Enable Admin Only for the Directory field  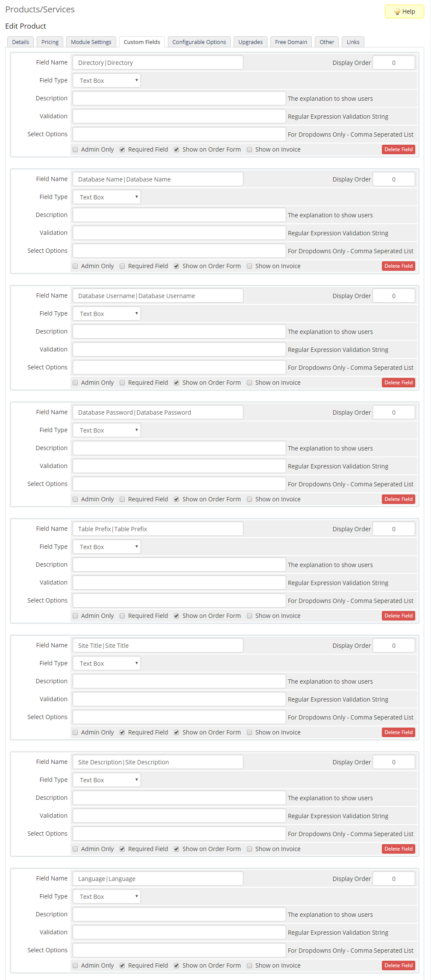point(75,149)
